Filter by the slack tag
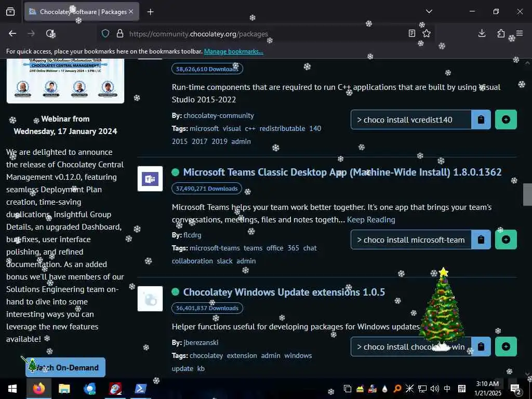Screen dimensions: 532x399 pos(224,261)
